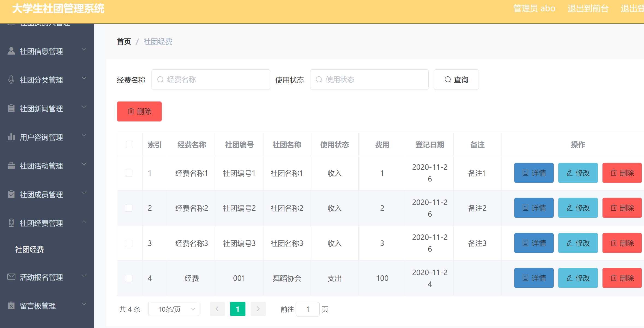Click the bar chart icon next to 用户咨询管理
644x328 pixels.
click(11, 136)
